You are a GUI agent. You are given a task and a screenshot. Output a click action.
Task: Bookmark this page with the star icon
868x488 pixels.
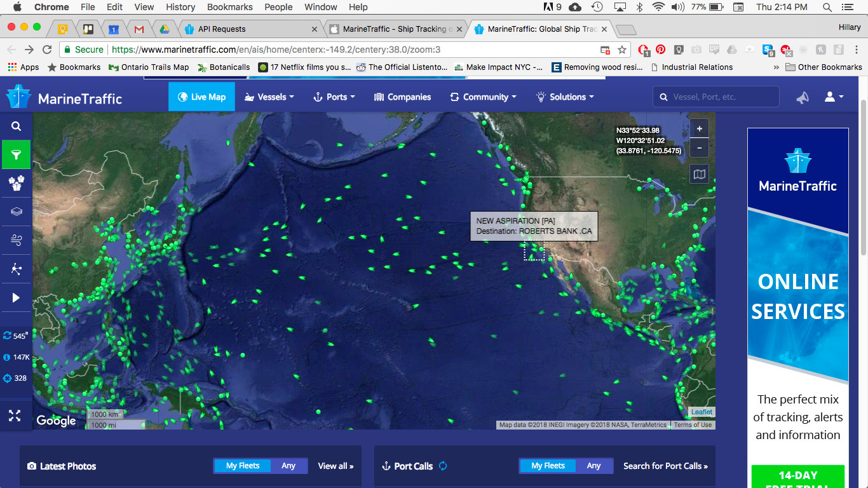622,50
